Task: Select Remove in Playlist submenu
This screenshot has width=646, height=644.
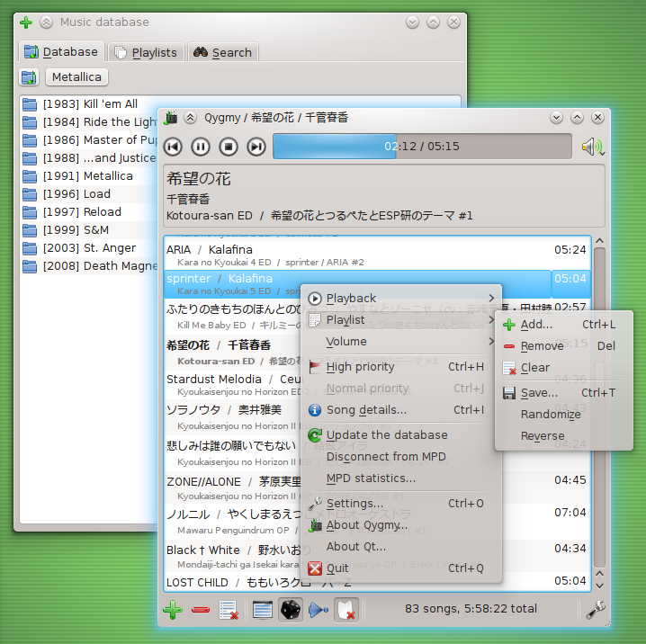Action: (x=563, y=346)
